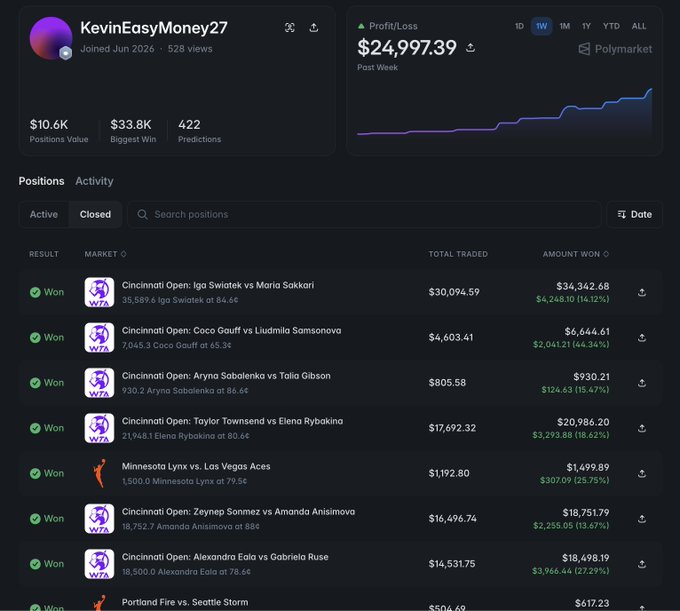
Task: Click the Profit/Loss chart line
Action: [504, 113]
